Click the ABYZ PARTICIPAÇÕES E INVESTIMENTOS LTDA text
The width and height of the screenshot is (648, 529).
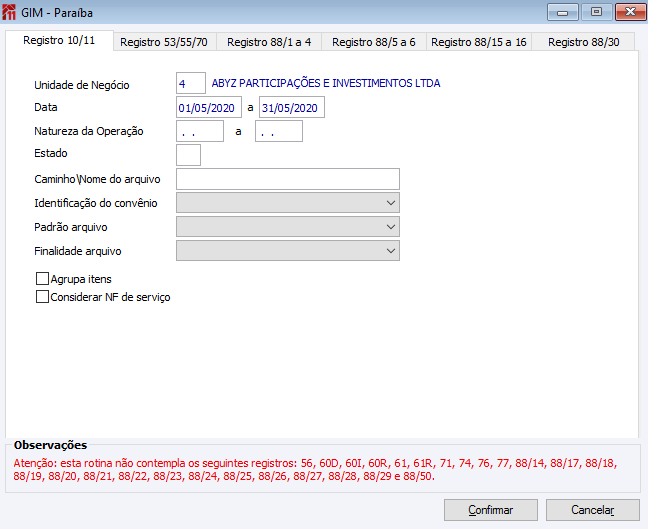326,83
